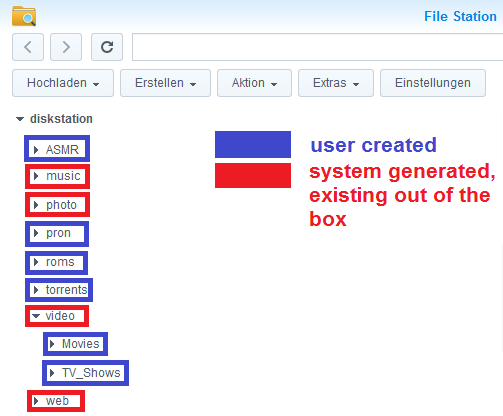Expand the ASMR folder arrow

coord(36,150)
